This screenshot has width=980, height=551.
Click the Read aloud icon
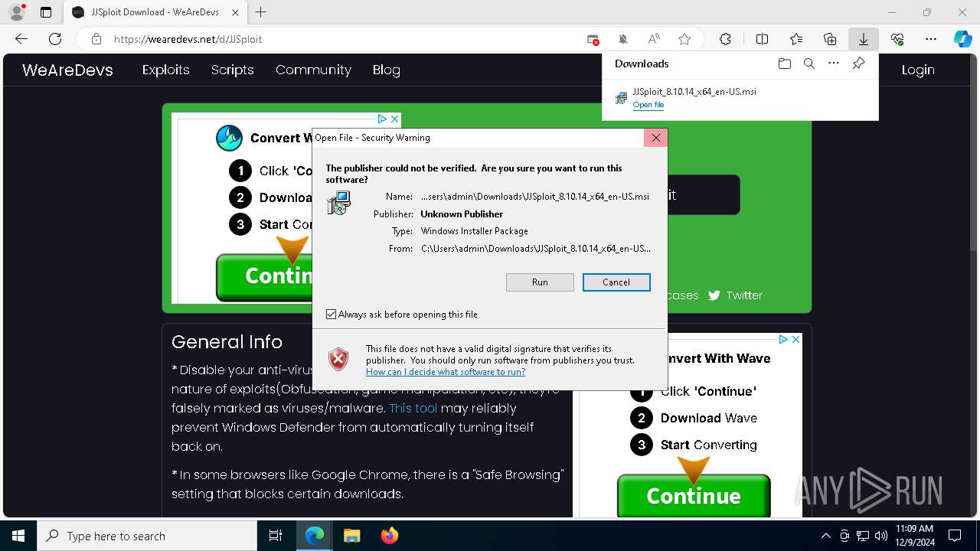(654, 39)
